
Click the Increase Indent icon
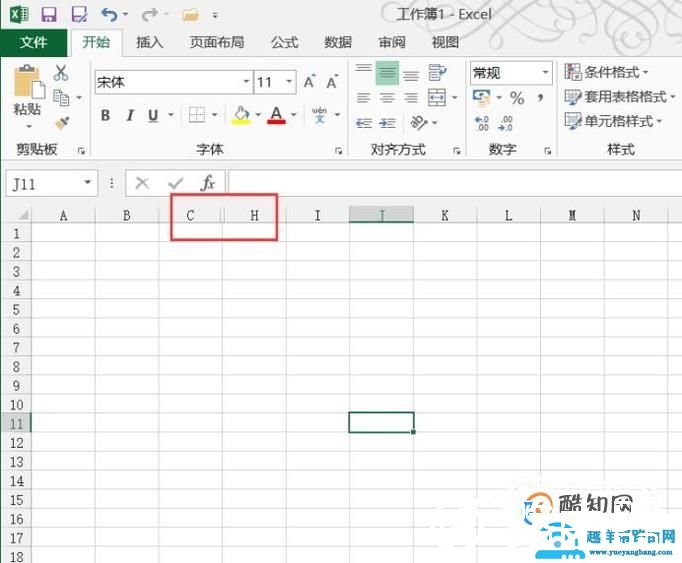click(387, 124)
